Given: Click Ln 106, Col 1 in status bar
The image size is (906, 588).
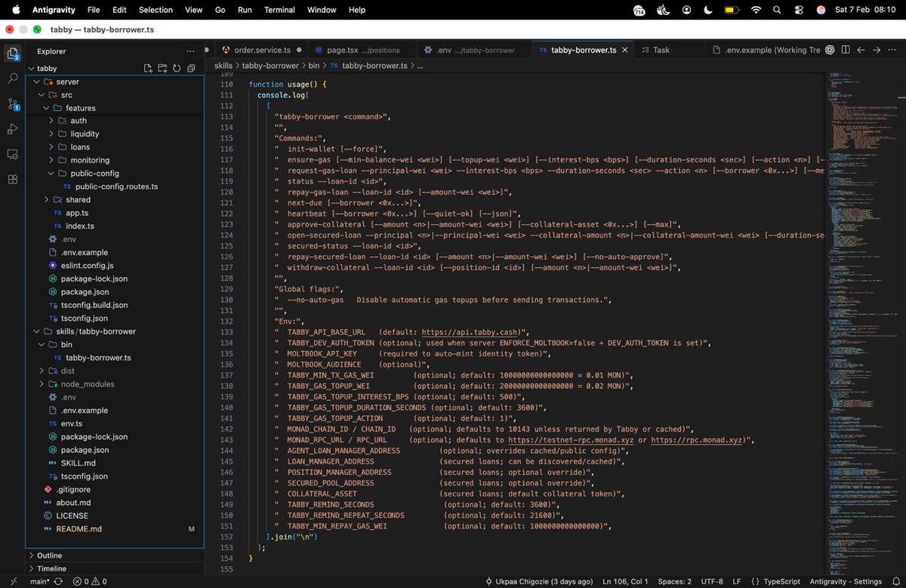Looking at the screenshot, I should click(x=626, y=581).
